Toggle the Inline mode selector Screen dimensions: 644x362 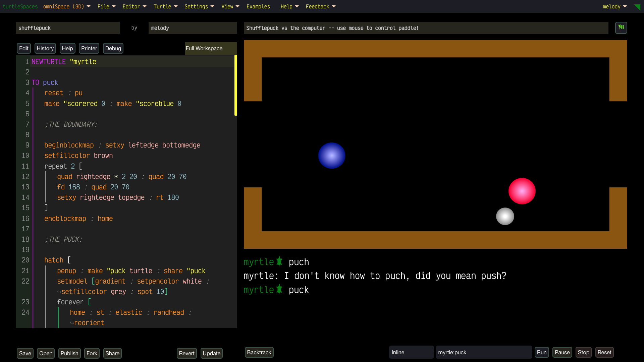[x=411, y=352]
